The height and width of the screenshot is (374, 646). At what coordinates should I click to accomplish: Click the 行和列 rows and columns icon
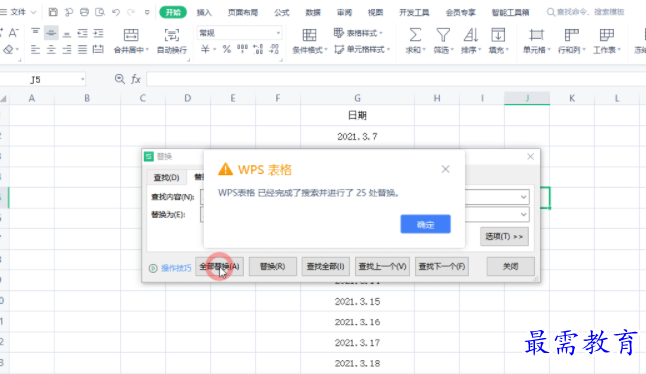(571, 35)
